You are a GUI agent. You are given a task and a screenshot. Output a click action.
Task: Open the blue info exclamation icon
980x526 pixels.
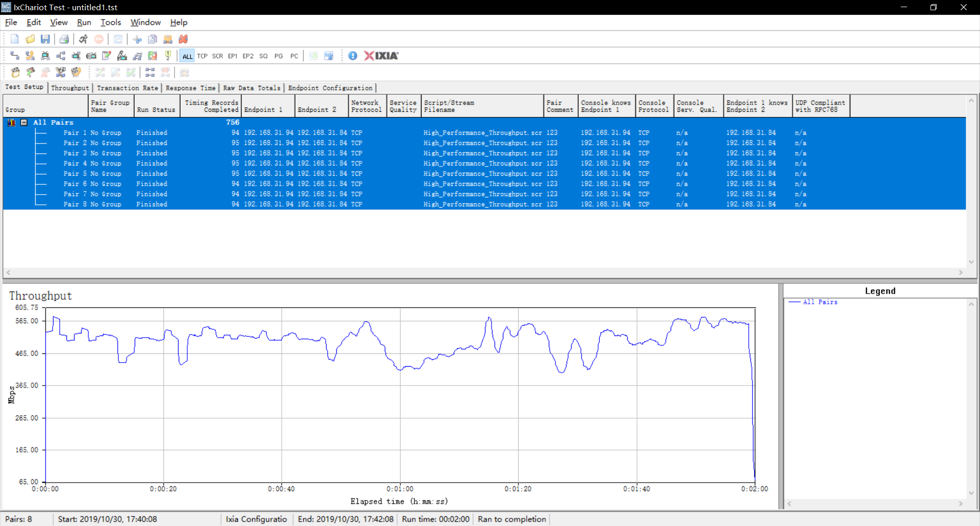(x=353, y=56)
